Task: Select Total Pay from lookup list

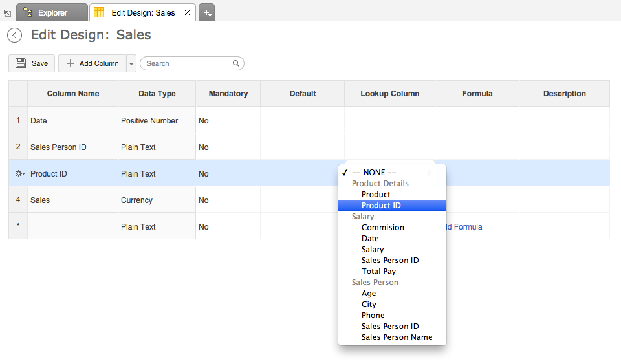Action: (378, 272)
